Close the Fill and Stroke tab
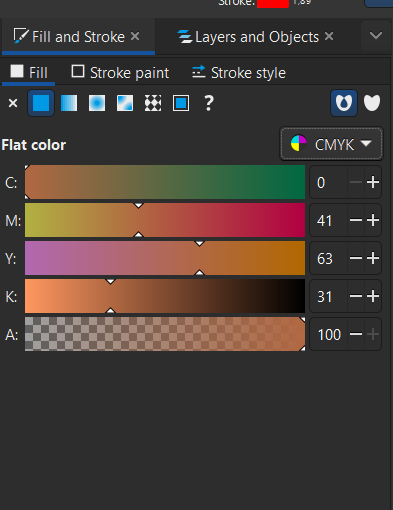This screenshot has height=510, width=393. pyautogui.click(x=135, y=36)
